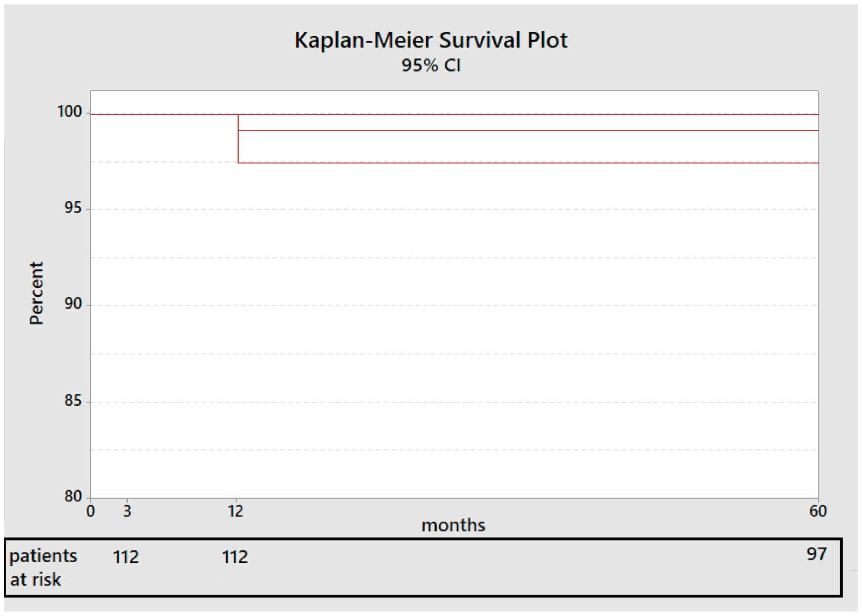Click the 95 y-axis tick label
Viewport: 862px width, 616px height.
tap(73, 208)
